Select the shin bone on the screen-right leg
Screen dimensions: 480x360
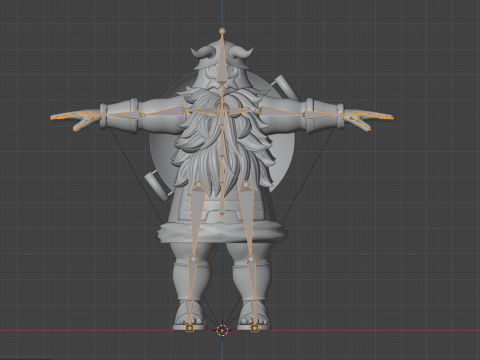252,278
